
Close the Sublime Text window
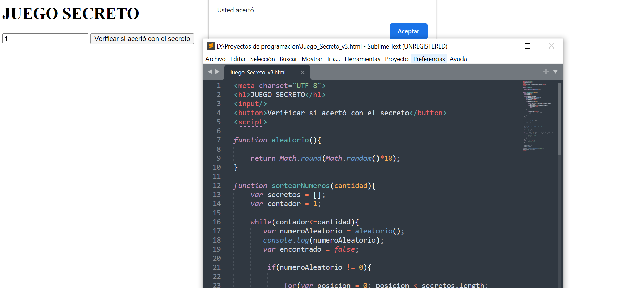coord(551,46)
